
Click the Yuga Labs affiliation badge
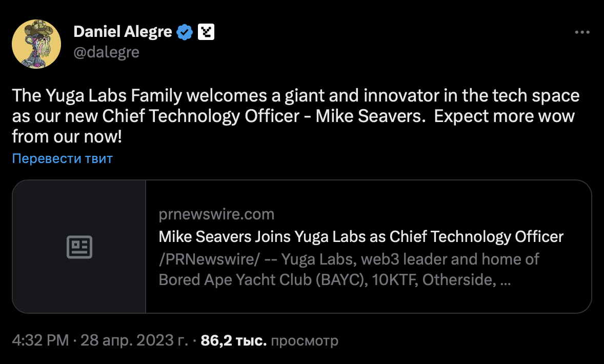pos(206,32)
